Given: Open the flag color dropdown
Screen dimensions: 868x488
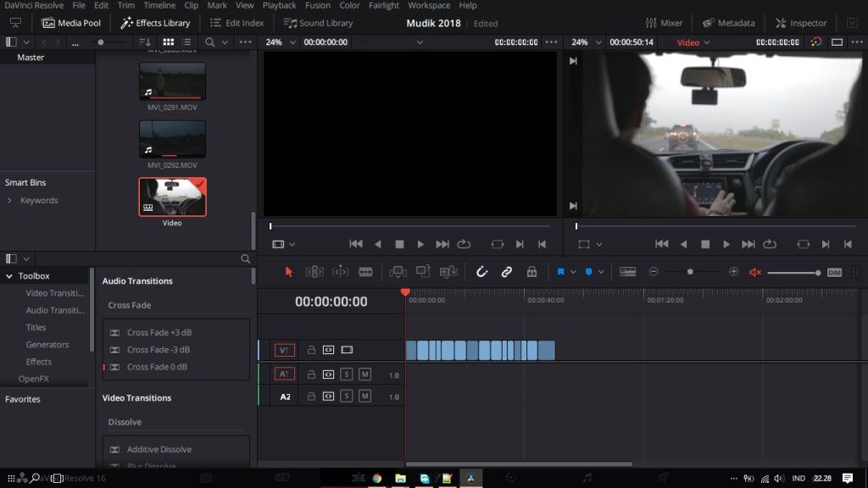Looking at the screenshot, I should (576, 271).
